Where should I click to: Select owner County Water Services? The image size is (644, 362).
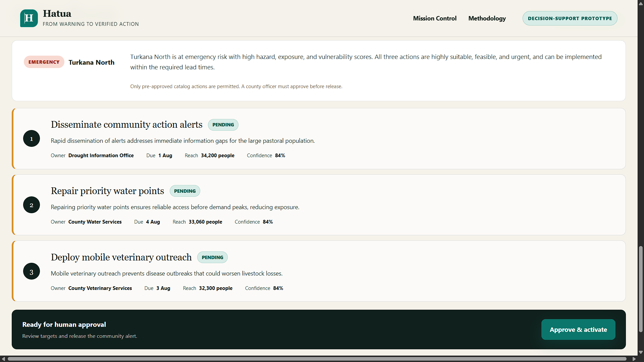point(95,222)
